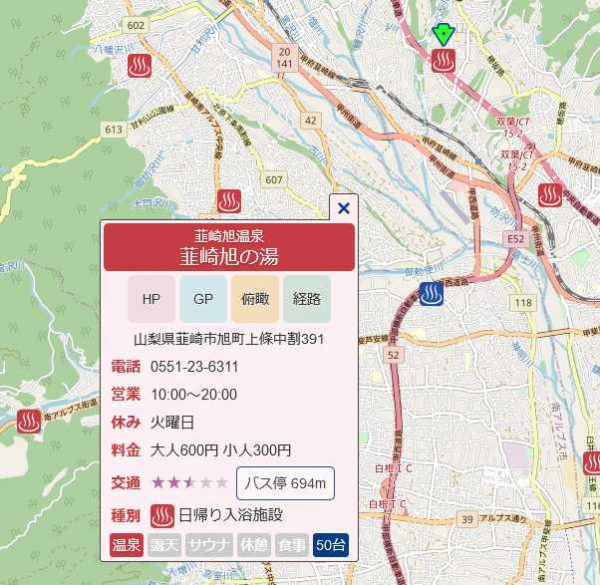
Task: Select the onsen marker at the left map edge
Action: tap(29, 421)
